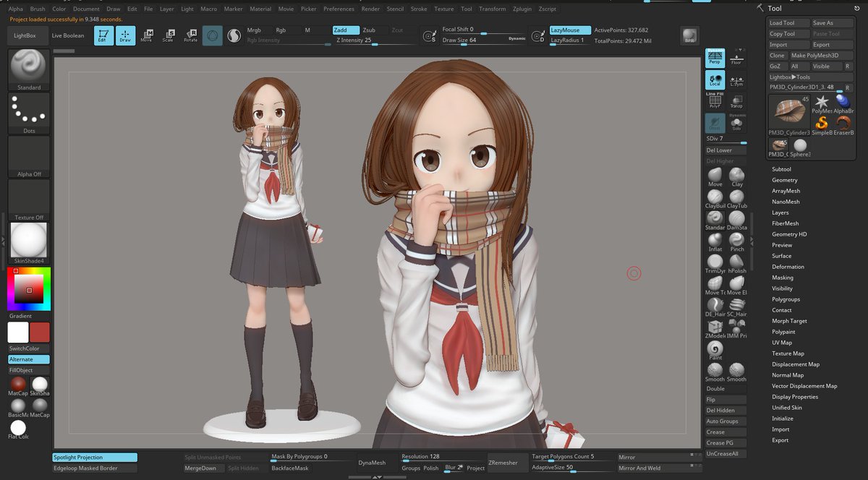Select the IMM Primitives brush

(x=736, y=328)
